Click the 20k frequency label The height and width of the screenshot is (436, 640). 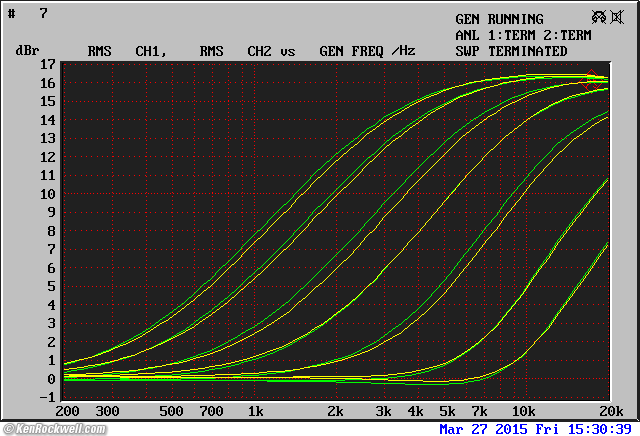(x=611, y=411)
